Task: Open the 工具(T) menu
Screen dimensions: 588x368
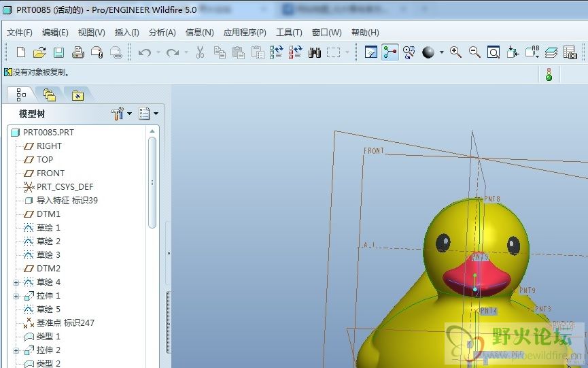Action: [289, 33]
